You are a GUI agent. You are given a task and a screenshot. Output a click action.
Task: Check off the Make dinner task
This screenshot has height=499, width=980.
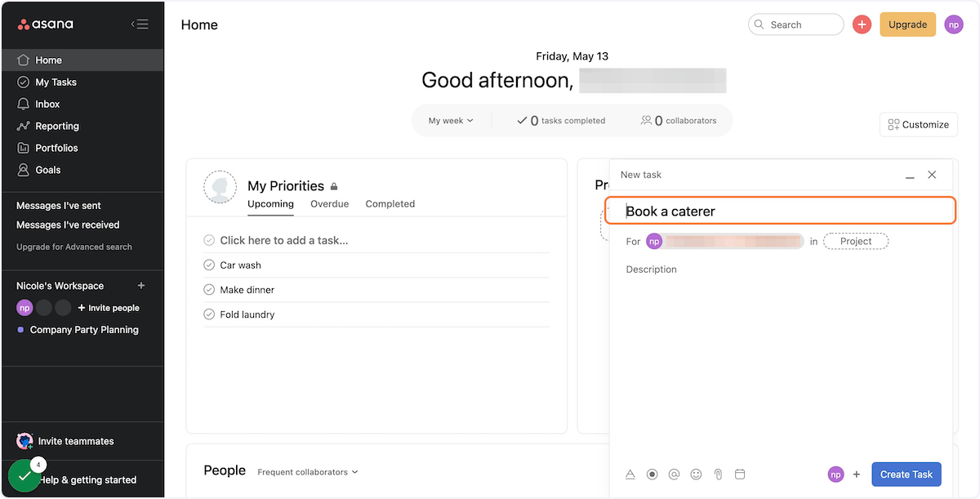tap(209, 290)
